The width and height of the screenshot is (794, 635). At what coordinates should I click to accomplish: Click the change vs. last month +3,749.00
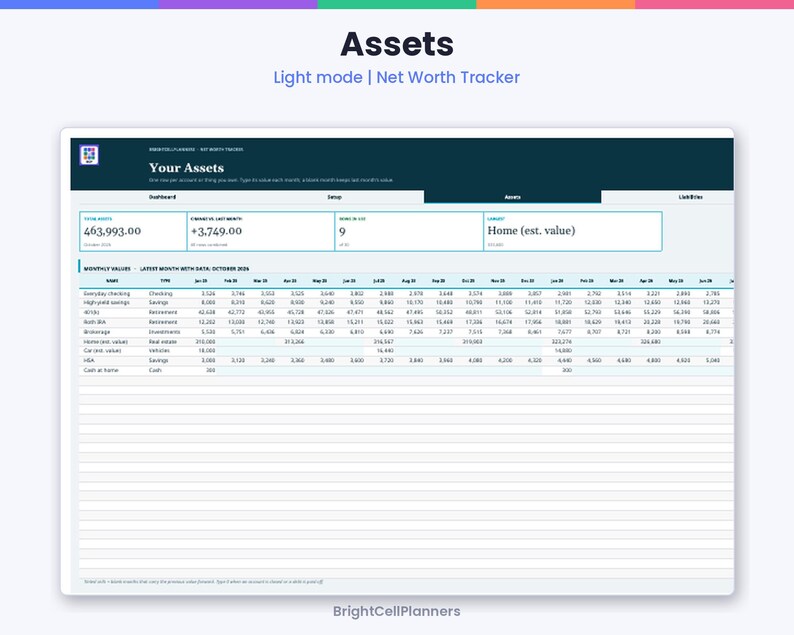pyautogui.click(x=216, y=231)
